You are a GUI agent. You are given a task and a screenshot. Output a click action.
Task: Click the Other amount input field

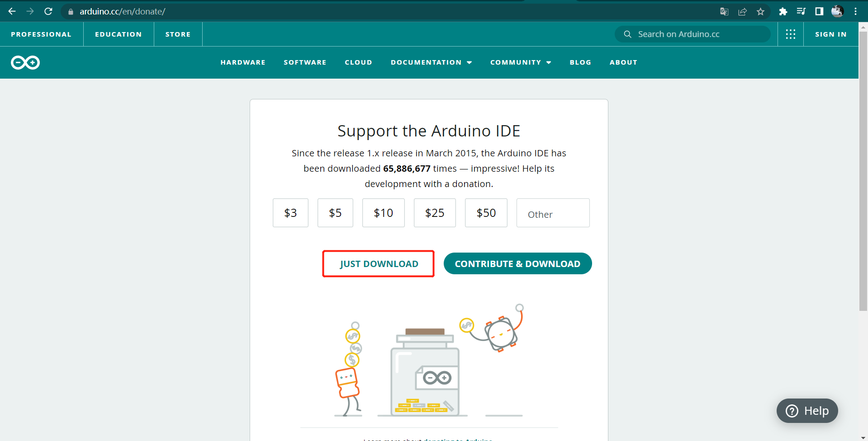(x=553, y=213)
